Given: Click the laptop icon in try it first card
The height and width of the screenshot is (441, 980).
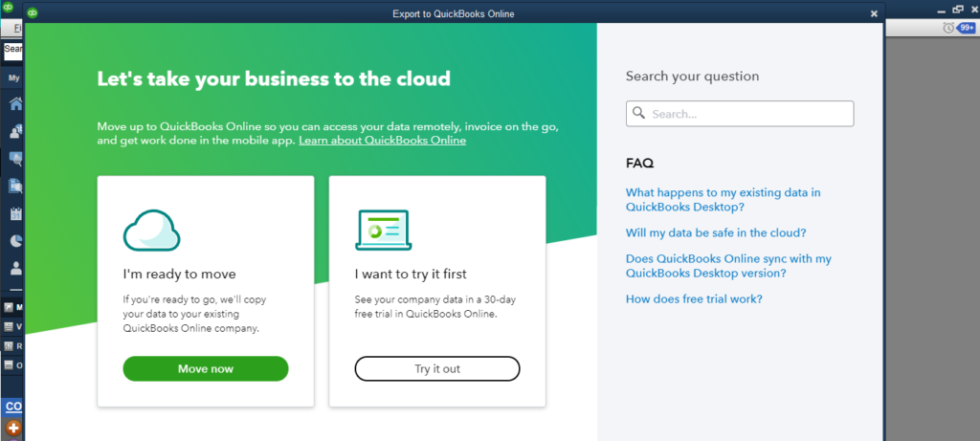Looking at the screenshot, I should point(383,230).
